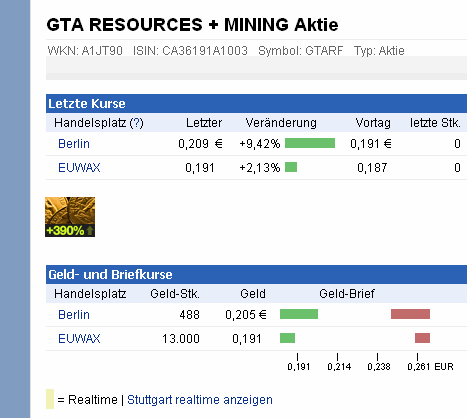The image size is (467, 418).
Task: Click green change bar for Berlin +9,42%
Action: coord(310,143)
